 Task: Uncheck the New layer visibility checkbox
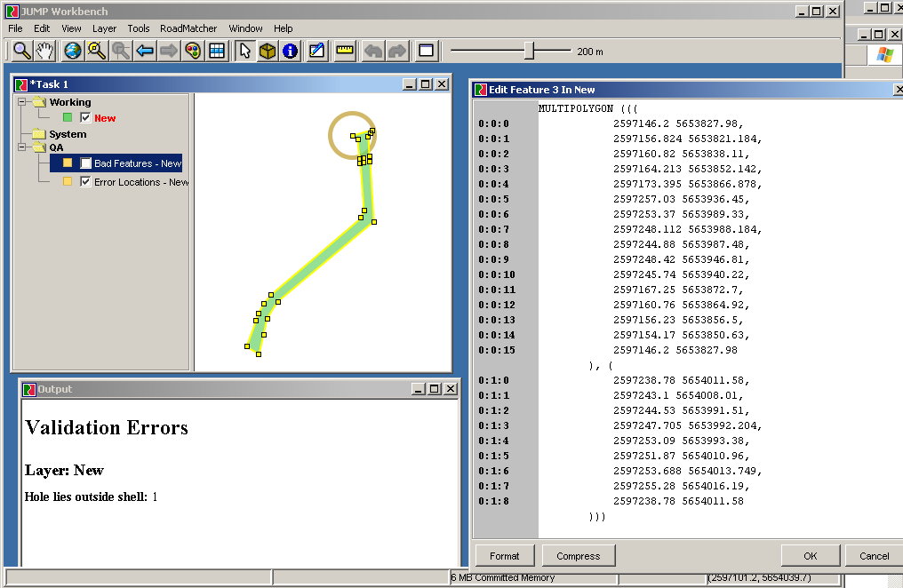[85, 118]
